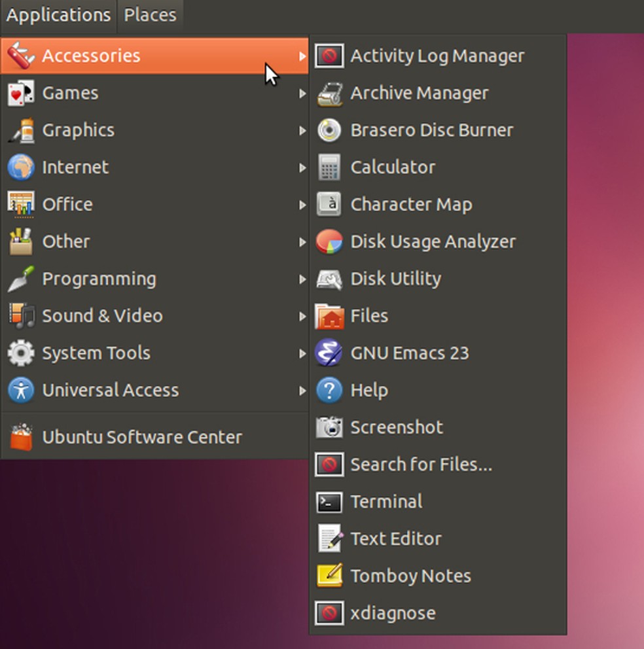644x649 pixels.
Task: Launch GNU Emacs 23
Action: [x=410, y=353]
